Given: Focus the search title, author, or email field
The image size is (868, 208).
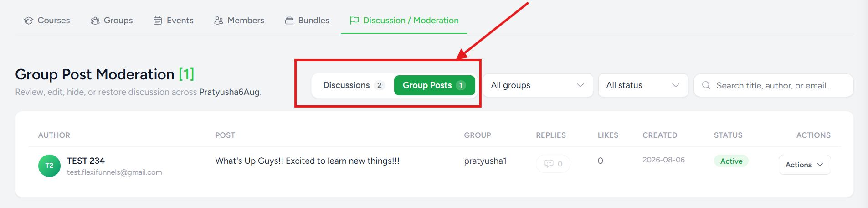Looking at the screenshot, I should click(x=773, y=85).
